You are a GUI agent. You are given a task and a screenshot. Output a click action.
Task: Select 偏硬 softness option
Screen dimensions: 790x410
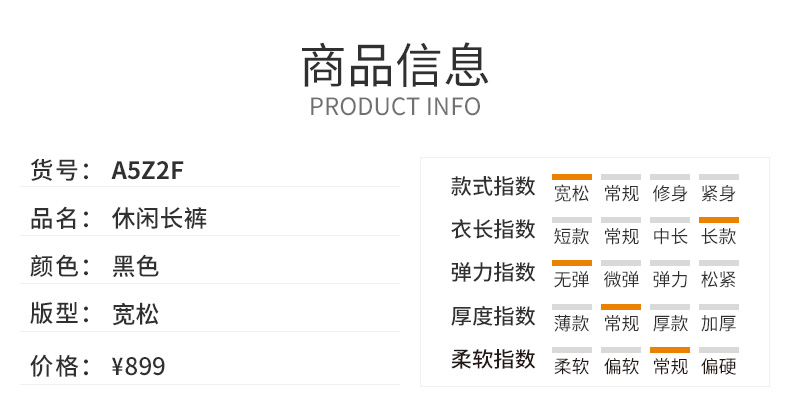point(718,366)
